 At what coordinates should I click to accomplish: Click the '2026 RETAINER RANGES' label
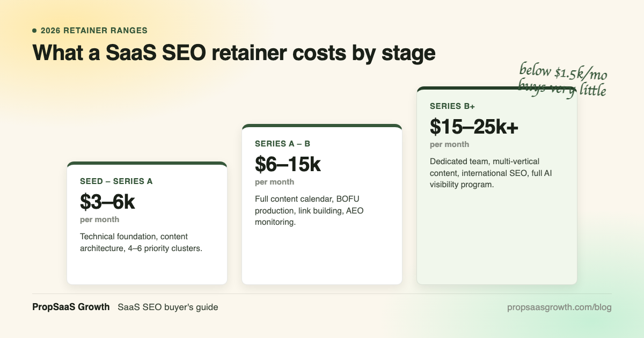click(x=94, y=31)
